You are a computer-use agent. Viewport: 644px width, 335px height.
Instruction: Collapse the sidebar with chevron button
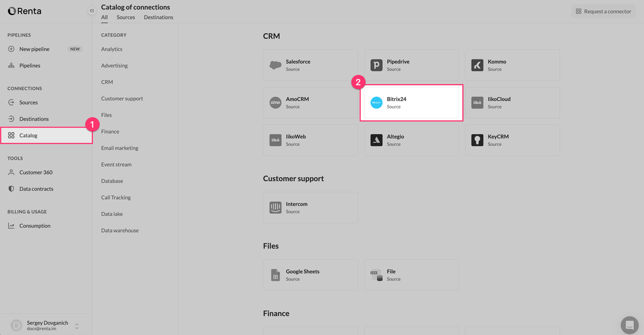[x=91, y=11]
